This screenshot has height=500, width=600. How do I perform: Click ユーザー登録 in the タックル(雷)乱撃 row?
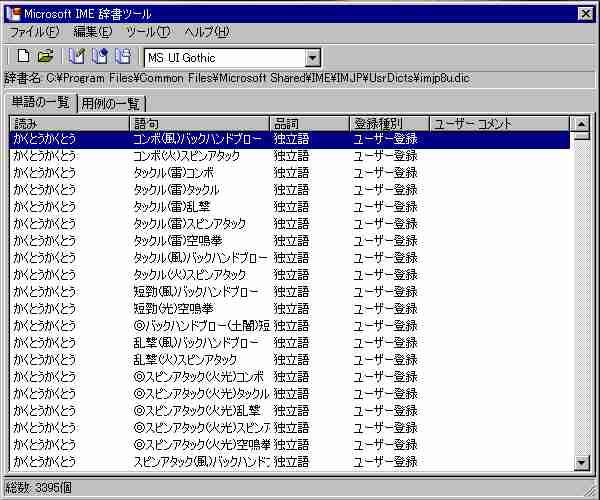(x=385, y=207)
